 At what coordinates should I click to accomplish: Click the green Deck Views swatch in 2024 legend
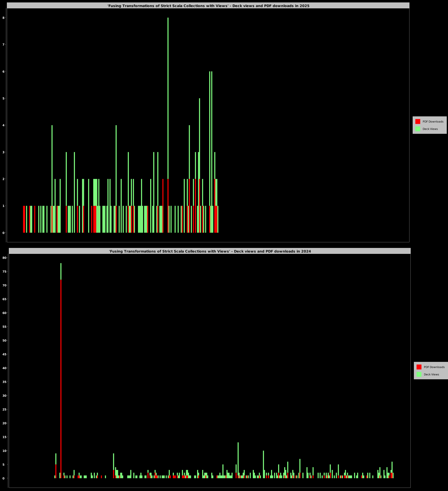pyautogui.click(x=419, y=374)
